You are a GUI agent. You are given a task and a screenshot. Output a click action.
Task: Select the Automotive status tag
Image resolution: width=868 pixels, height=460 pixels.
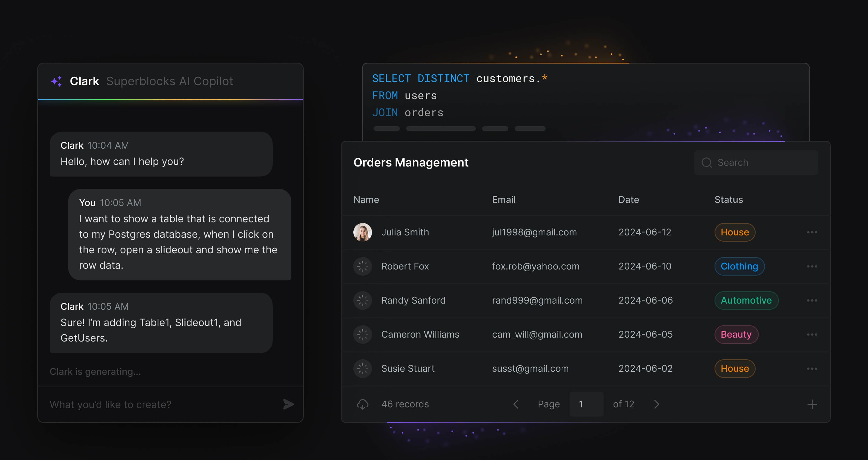click(746, 300)
